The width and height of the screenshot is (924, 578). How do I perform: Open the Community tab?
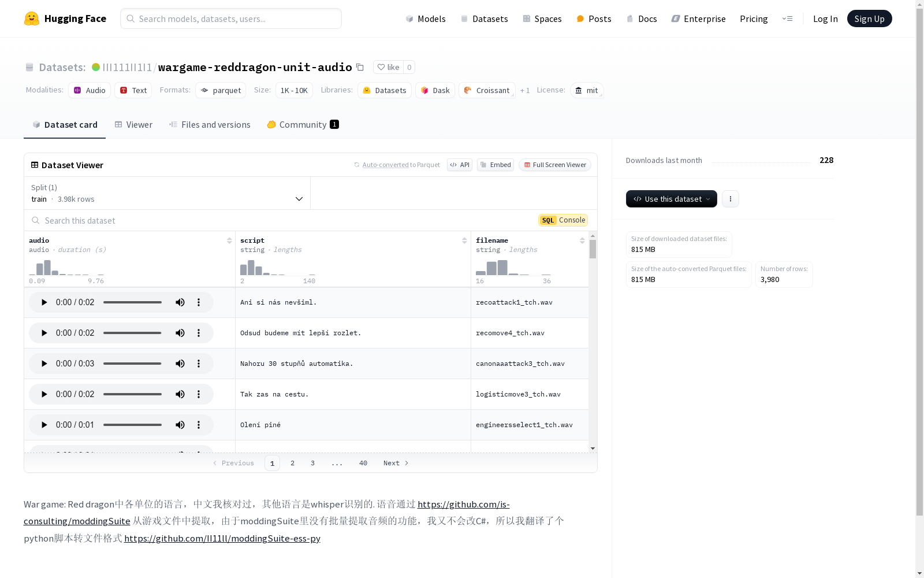(303, 125)
